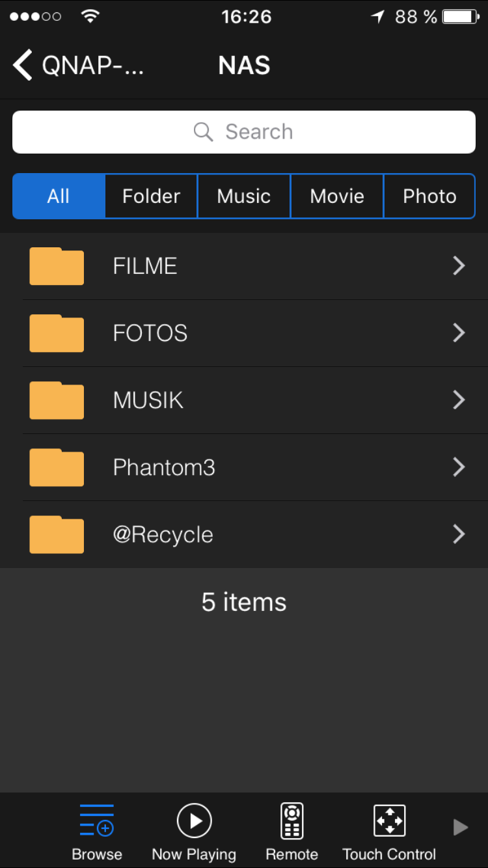Tap the Phantom3 folder icon
The image size is (488, 868).
tap(57, 467)
